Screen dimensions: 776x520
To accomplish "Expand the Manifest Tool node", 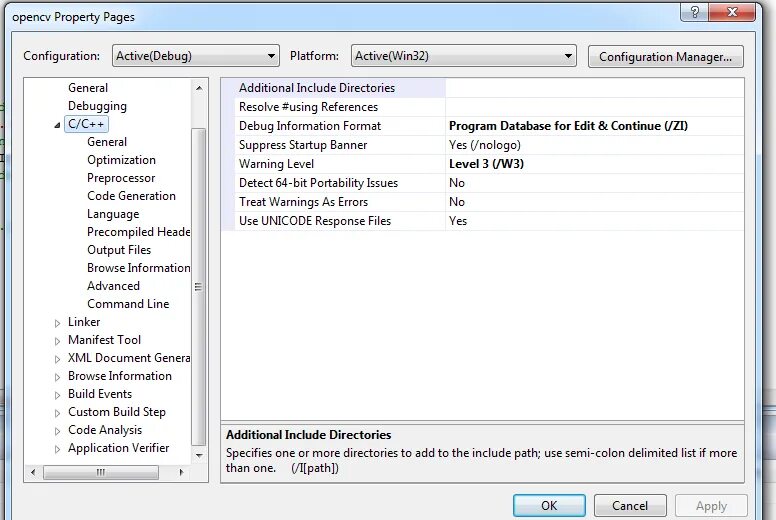I will click(x=57, y=341).
